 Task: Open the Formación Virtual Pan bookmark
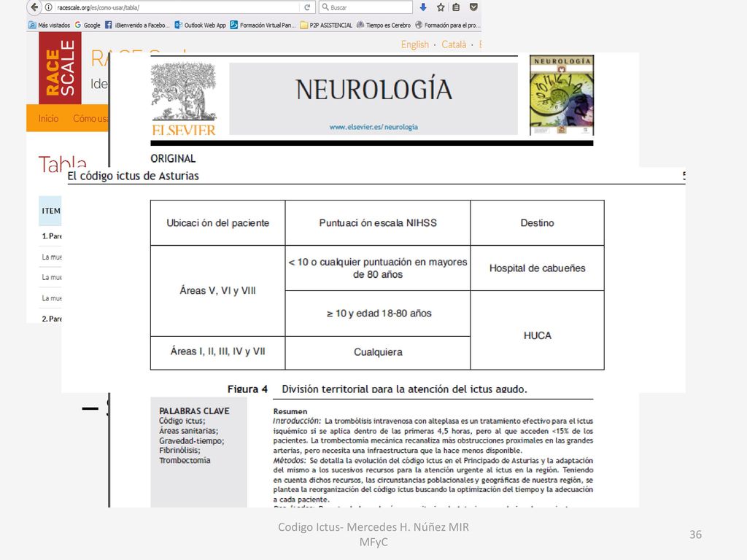tap(263, 26)
